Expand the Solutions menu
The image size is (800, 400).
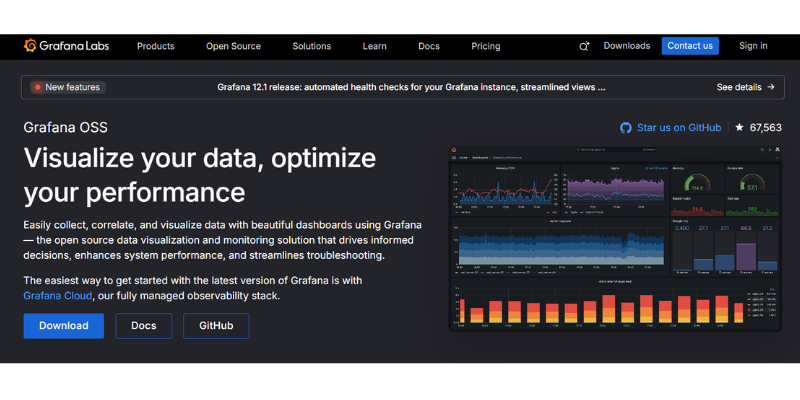311,46
